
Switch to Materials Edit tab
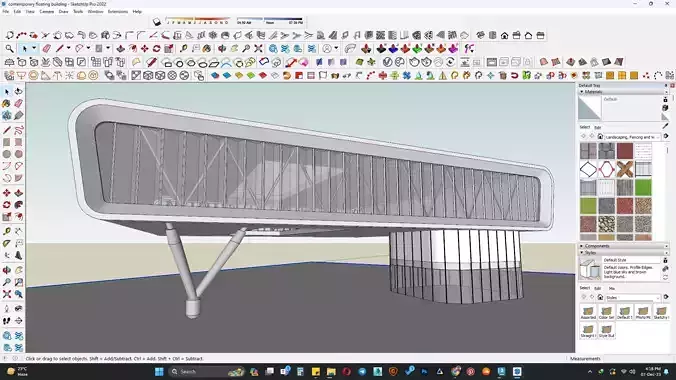click(x=598, y=128)
